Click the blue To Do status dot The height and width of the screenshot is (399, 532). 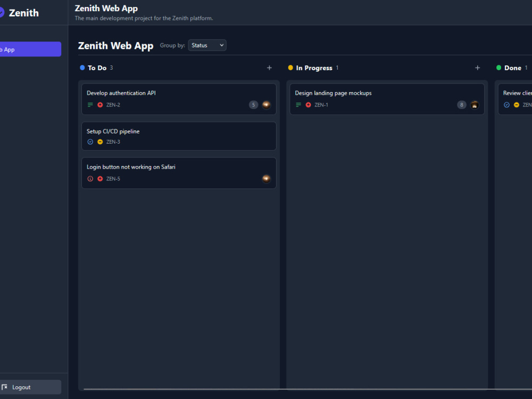(x=82, y=68)
